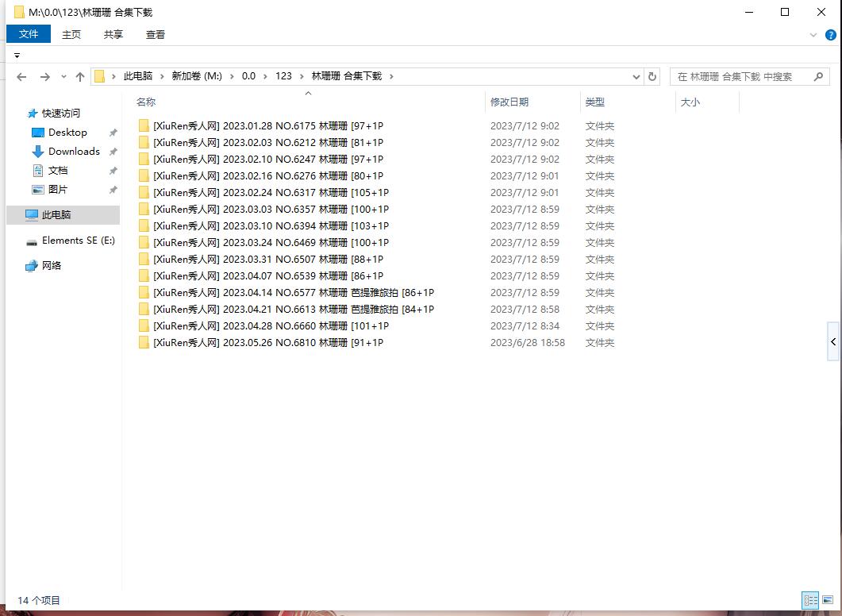Click the pin icon beside 图片
The image size is (842, 616).
(x=113, y=190)
